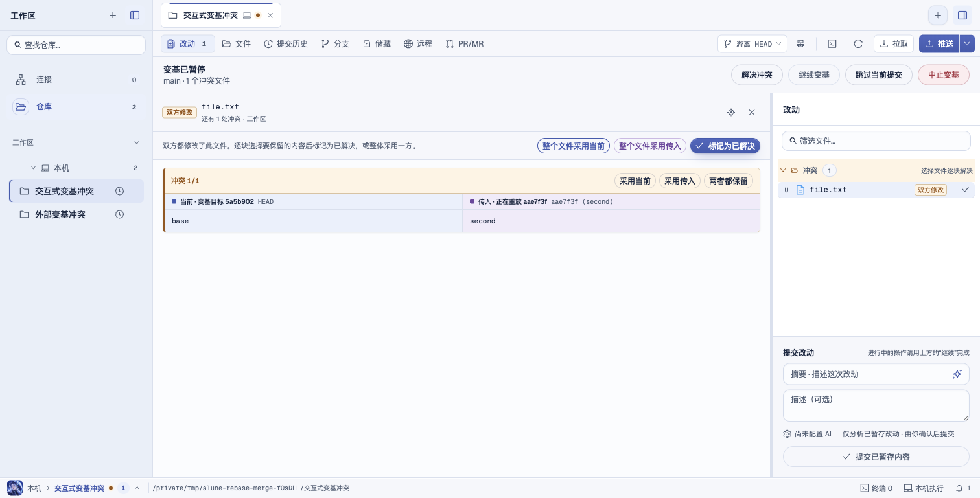The width and height of the screenshot is (980, 498).
Task: Click the avatar icon in status bar
Action: [x=14, y=488]
